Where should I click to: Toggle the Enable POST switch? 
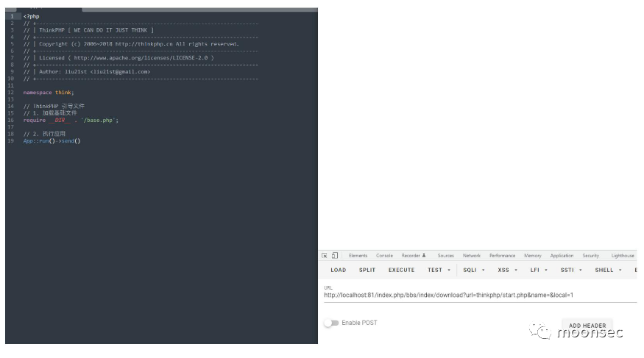(331, 323)
